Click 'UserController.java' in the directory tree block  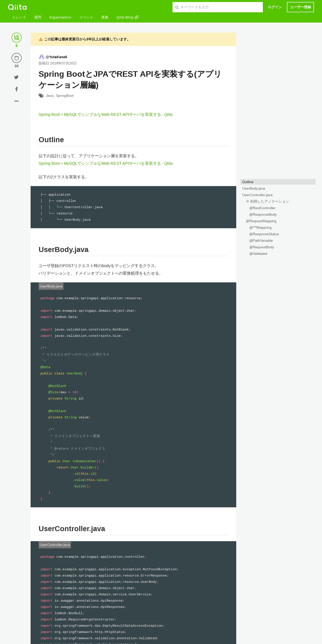coord(84,207)
